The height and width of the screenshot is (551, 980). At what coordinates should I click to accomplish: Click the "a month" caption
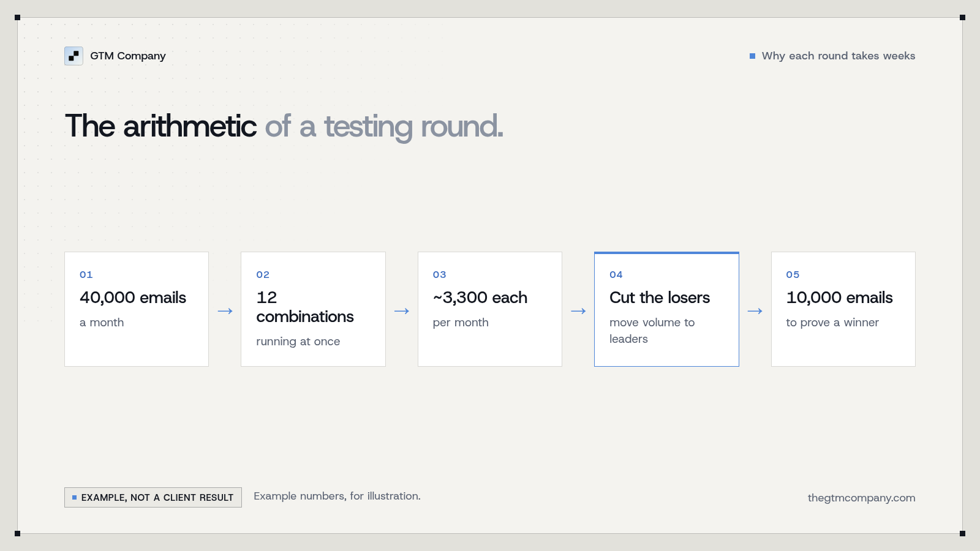[102, 323]
